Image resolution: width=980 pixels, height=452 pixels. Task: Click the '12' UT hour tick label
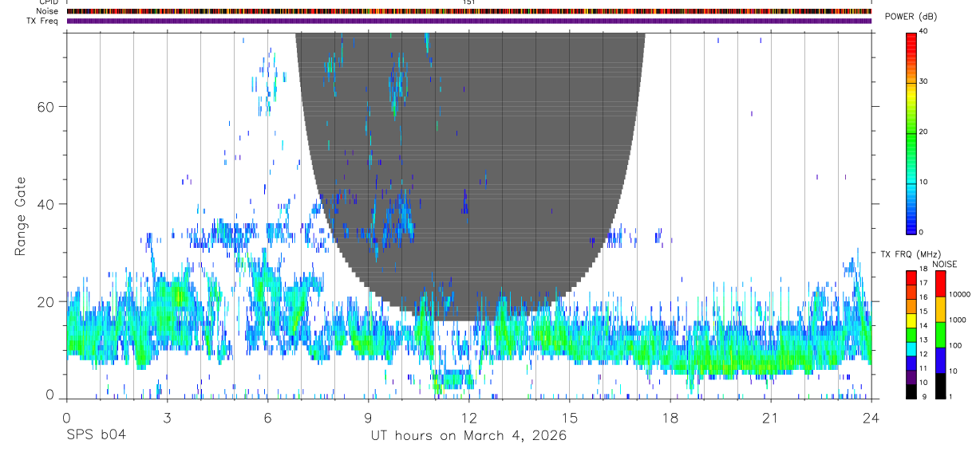(469, 418)
